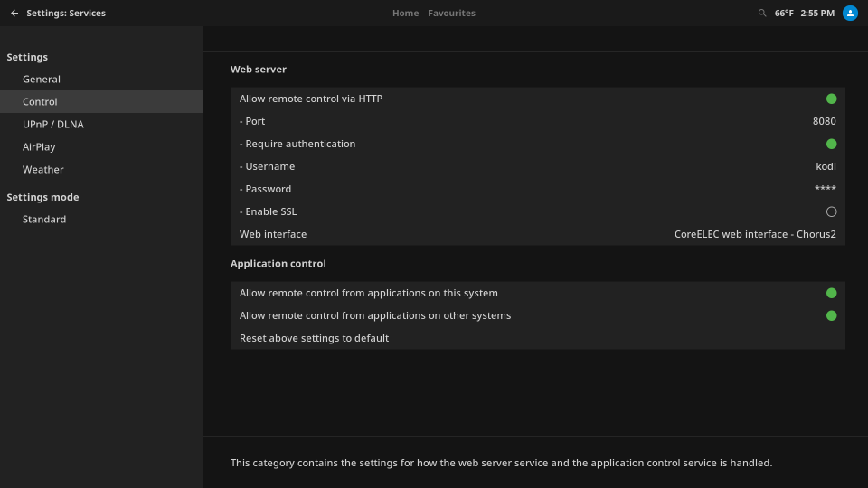
Task: Toggle remote control from applications on this system
Action: pos(831,293)
